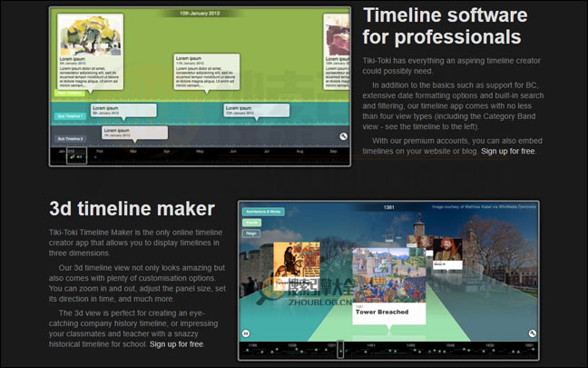
Task: Click the 3d timeline maker heading
Action: pos(132,209)
